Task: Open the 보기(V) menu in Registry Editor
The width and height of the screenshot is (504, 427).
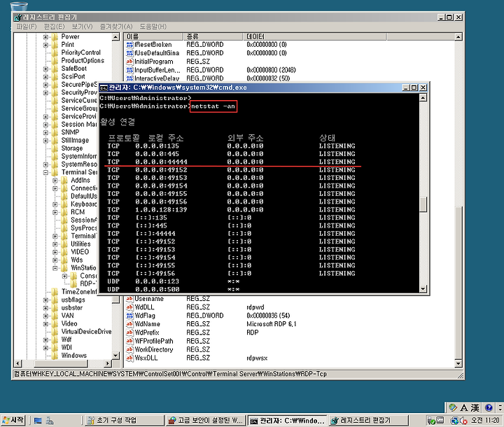Action: click(x=82, y=27)
